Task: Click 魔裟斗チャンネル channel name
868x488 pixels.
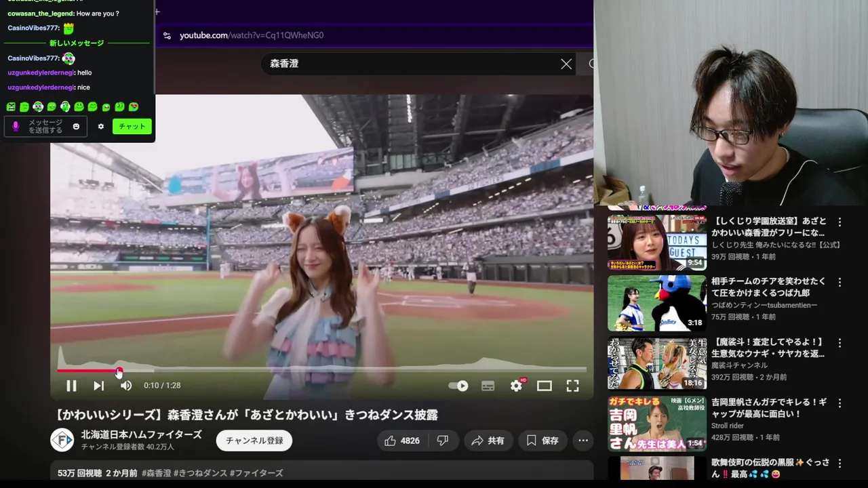Action: point(739,365)
